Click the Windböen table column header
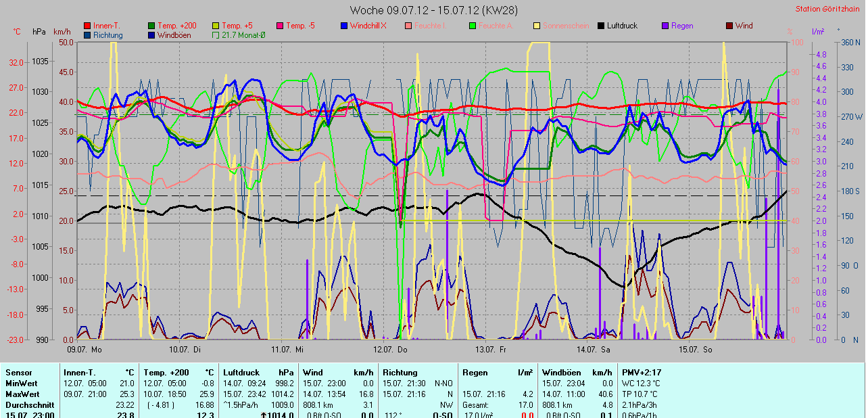This screenshot has height=418, width=868. tap(560, 373)
